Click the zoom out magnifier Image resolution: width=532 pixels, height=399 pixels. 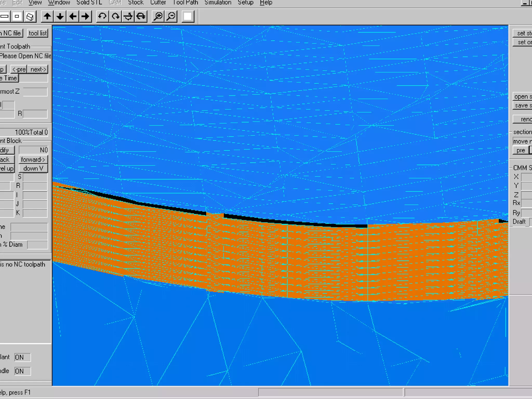click(171, 17)
